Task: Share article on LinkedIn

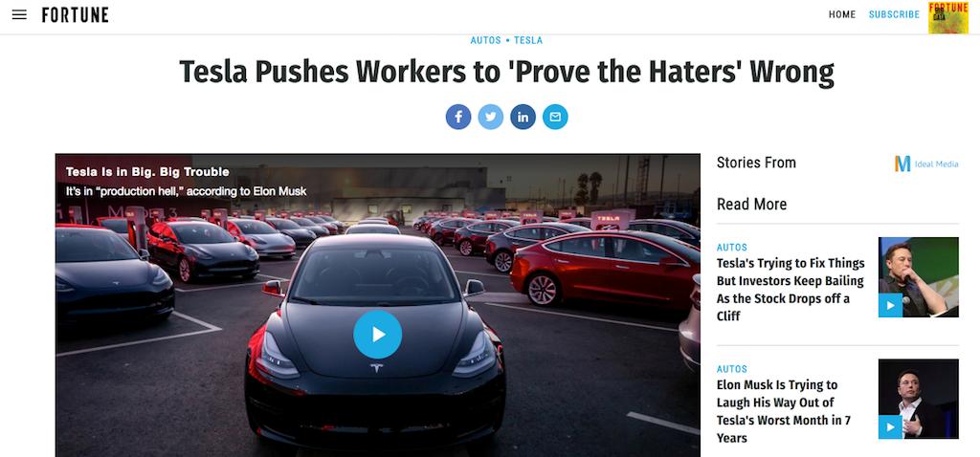Action: [x=523, y=117]
